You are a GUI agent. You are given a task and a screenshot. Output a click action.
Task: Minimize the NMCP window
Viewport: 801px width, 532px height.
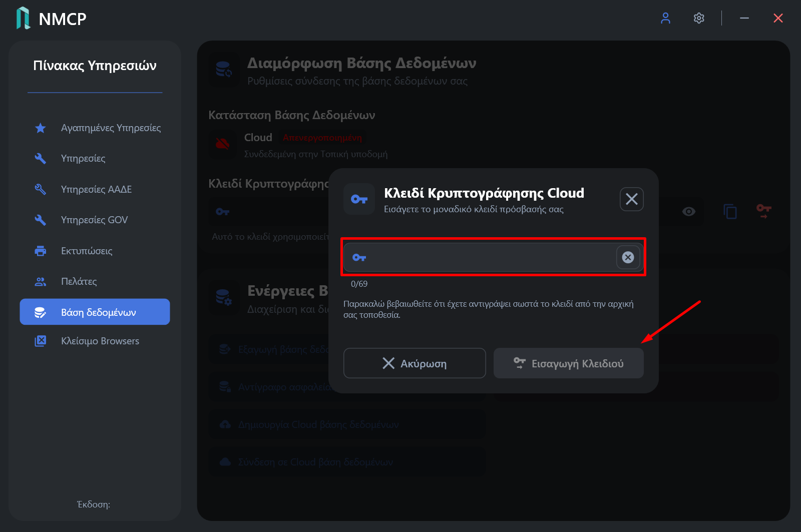point(744,19)
